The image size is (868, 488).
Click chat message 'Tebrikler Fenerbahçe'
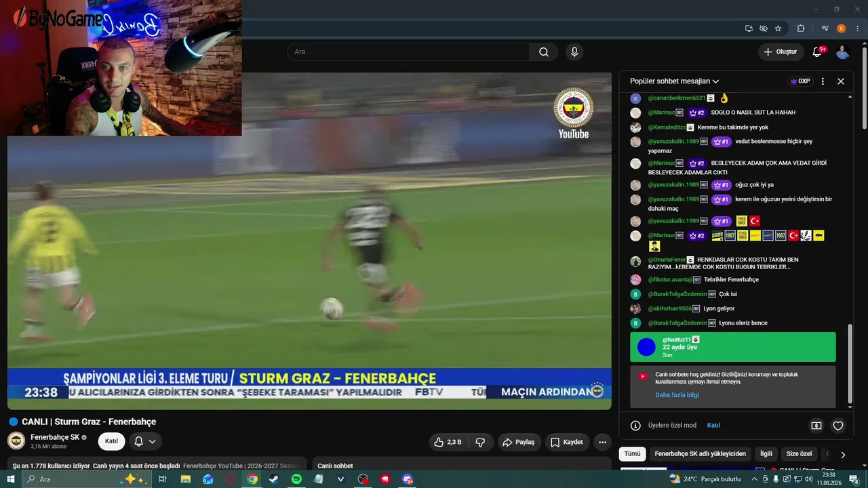pyautogui.click(x=731, y=280)
